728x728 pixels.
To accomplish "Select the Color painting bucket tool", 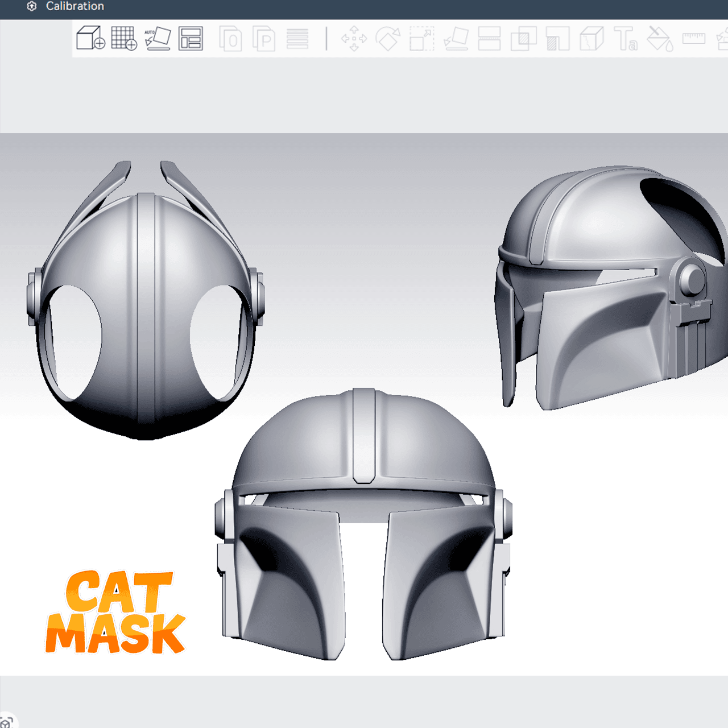I will 660,39.
